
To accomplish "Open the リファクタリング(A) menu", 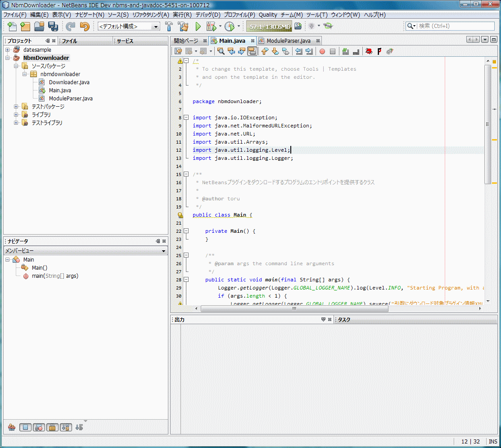I will click(x=150, y=15).
